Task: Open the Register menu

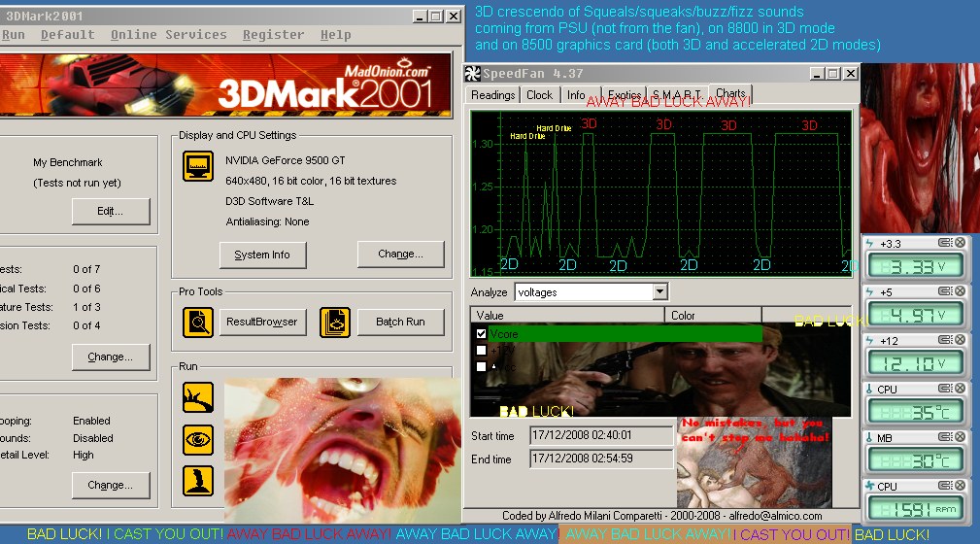Action: coord(273,34)
